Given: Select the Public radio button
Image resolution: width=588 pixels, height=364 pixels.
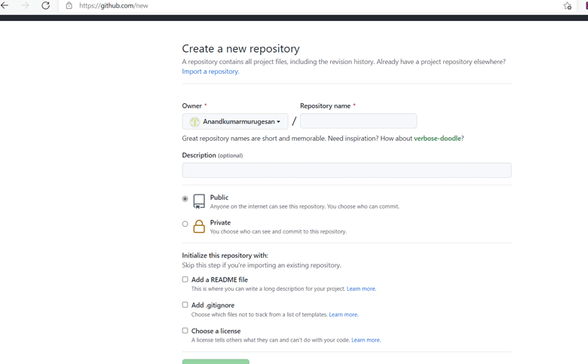Looking at the screenshot, I should point(185,199).
